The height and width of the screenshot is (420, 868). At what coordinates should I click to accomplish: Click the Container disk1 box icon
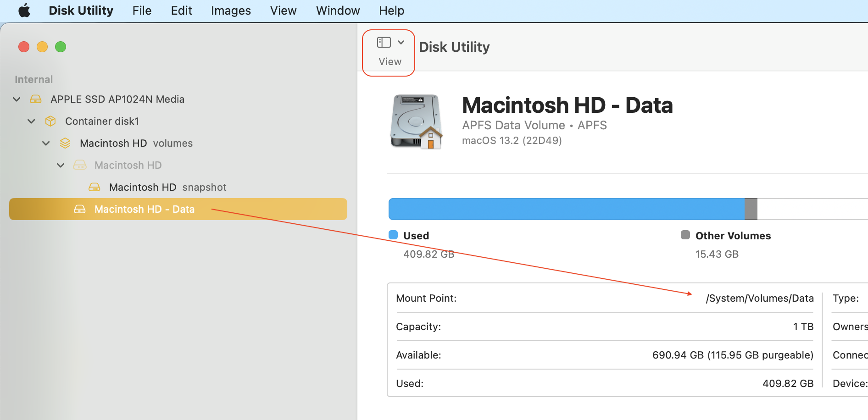tap(50, 121)
